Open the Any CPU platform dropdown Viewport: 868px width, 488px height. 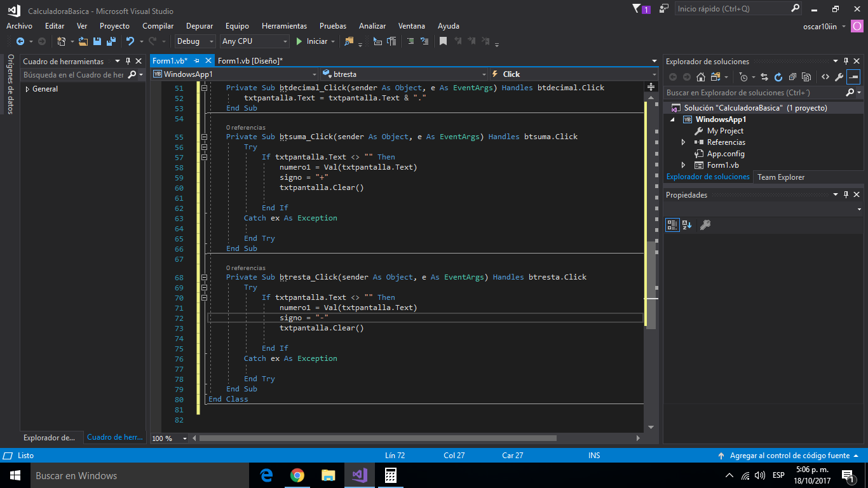click(254, 41)
